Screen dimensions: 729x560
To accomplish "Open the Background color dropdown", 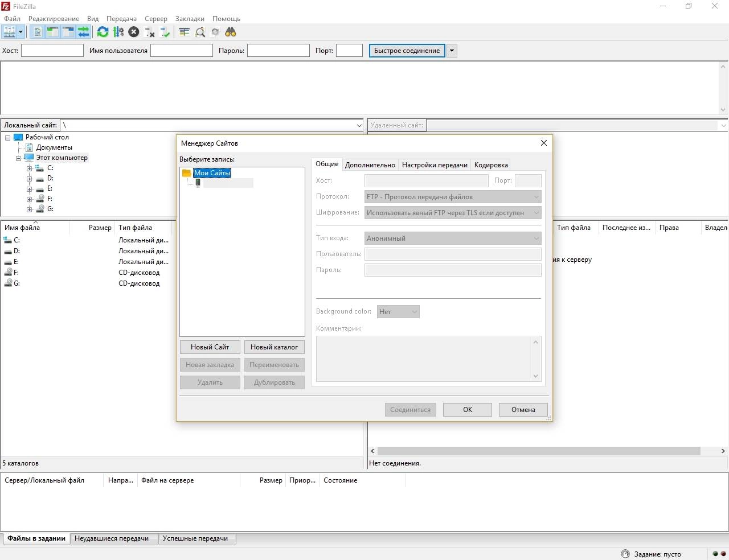I will [398, 312].
